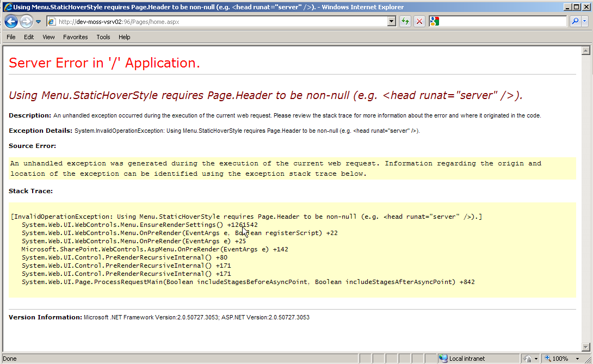The image size is (593, 364).
Task: Open the File menu
Action: (11, 37)
